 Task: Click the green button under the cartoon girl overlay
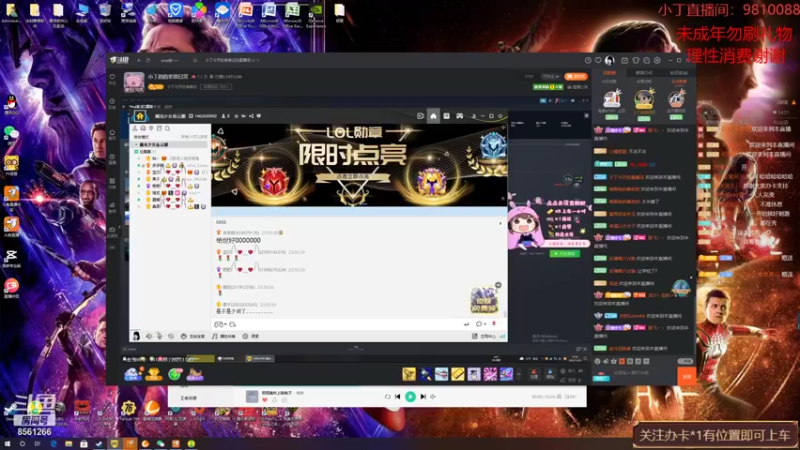pyautogui.click(x=564, y=254)
